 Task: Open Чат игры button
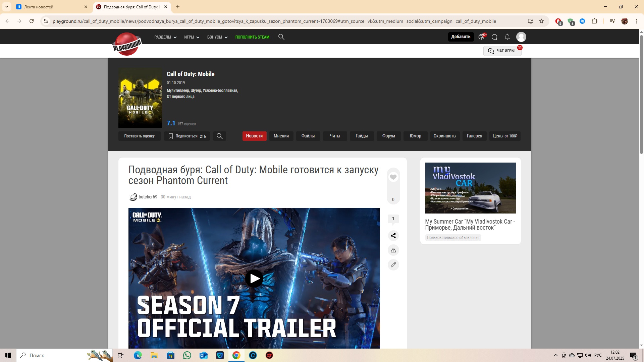502,51
